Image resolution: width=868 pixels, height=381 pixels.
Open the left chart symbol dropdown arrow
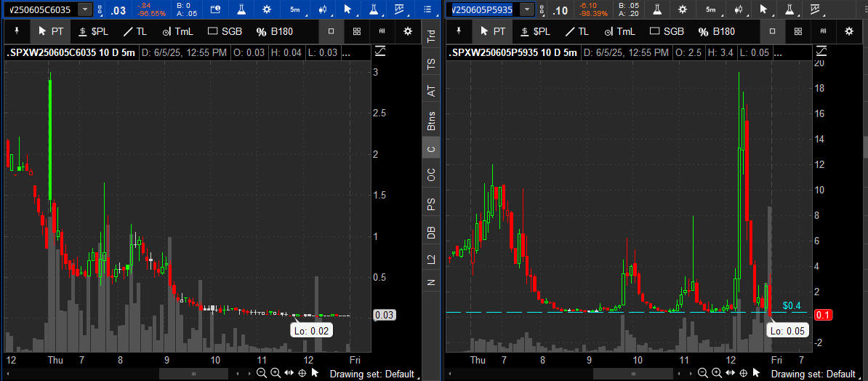(x=85, y=9)
